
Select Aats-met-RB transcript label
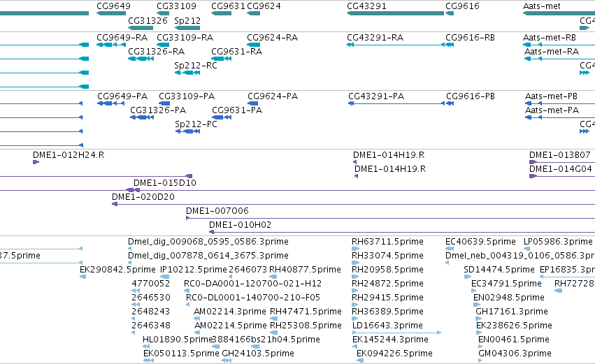[550, 38]
